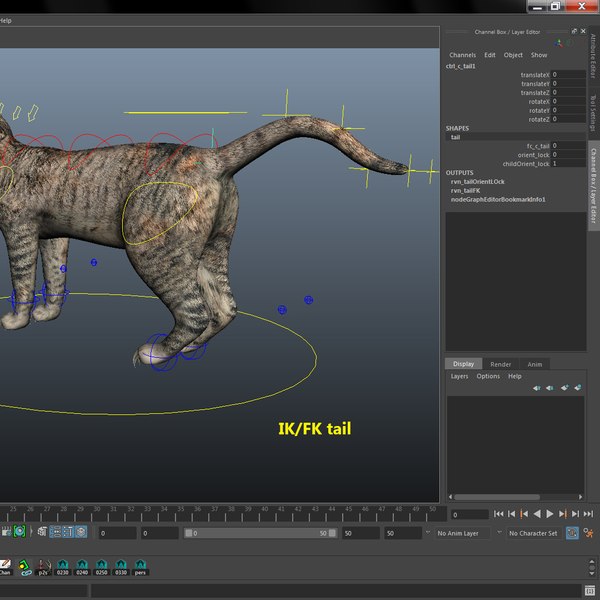Click the animation end time field
The height and width of the screenshot is (600, 600).
tap(403, 533)
